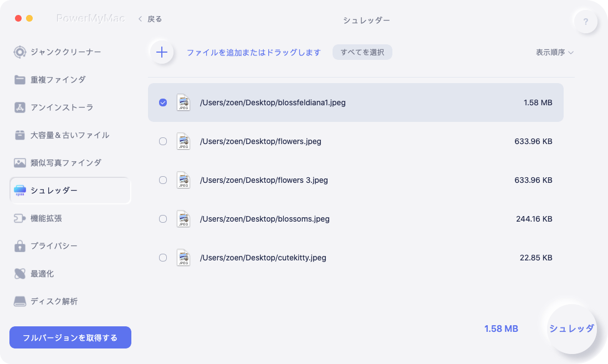
Task: Click the 1.58 MB size in the blossfeldiana1 row
Action: click(x=538, y=102)
